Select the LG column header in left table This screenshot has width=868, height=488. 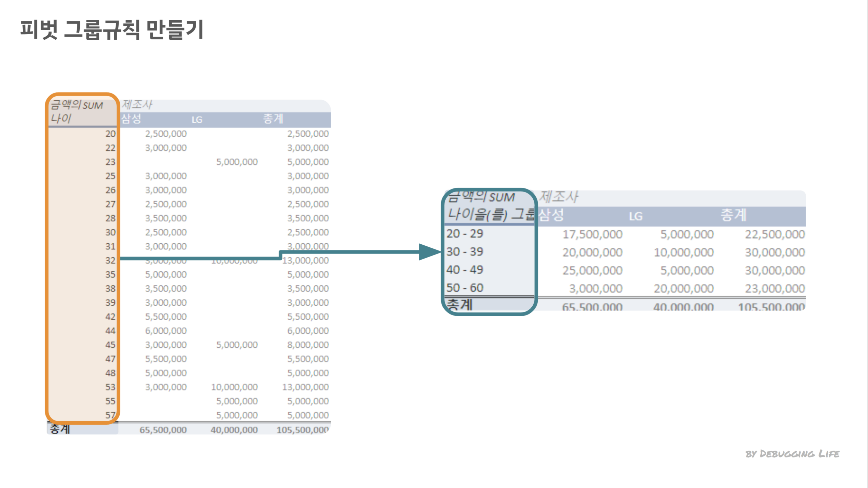coord(197,120)
